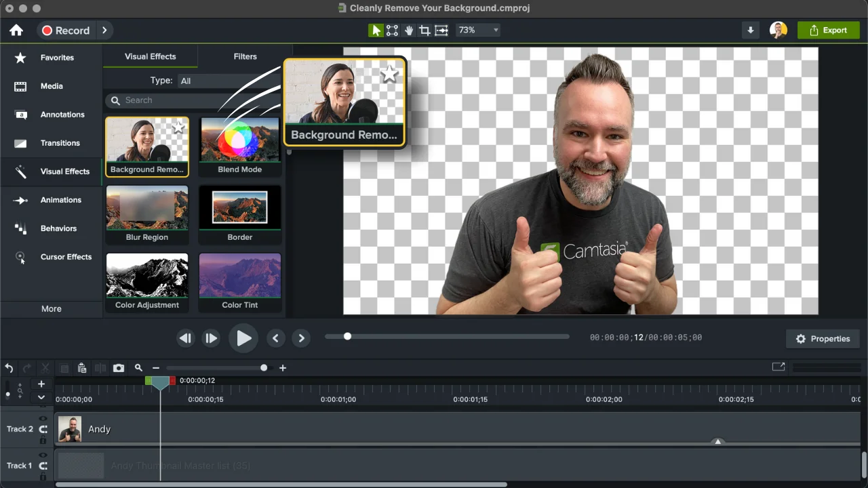Favorite the Background Removal effect star
The image size is (868, 488).
point(178,127)
